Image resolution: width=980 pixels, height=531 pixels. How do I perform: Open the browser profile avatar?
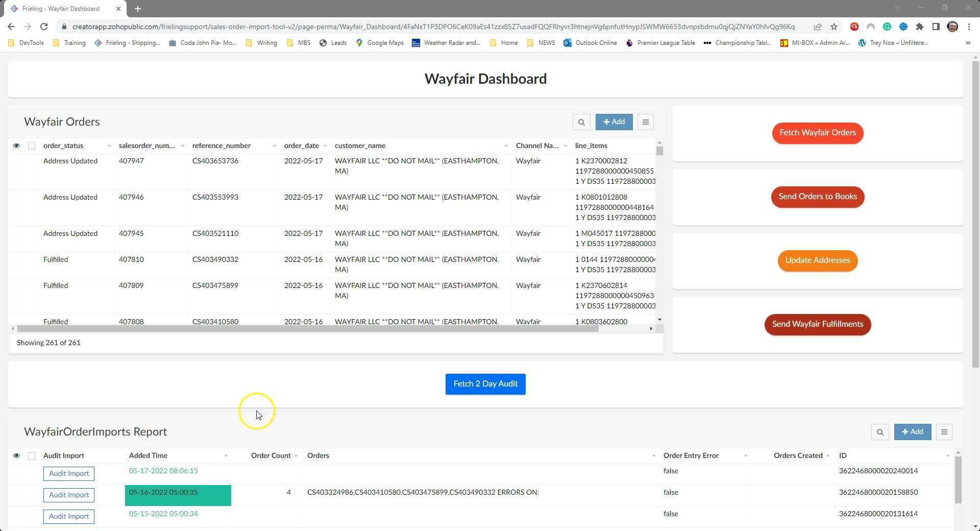point(952,27)
